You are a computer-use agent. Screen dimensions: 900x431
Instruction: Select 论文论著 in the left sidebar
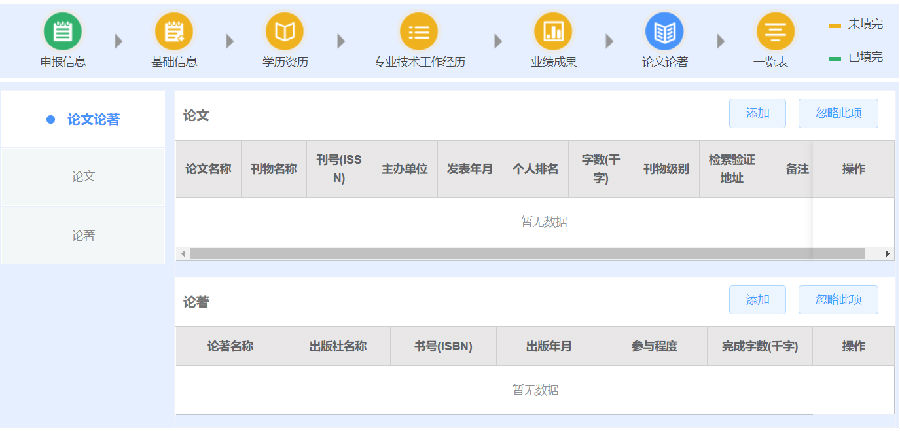point(83,119)
